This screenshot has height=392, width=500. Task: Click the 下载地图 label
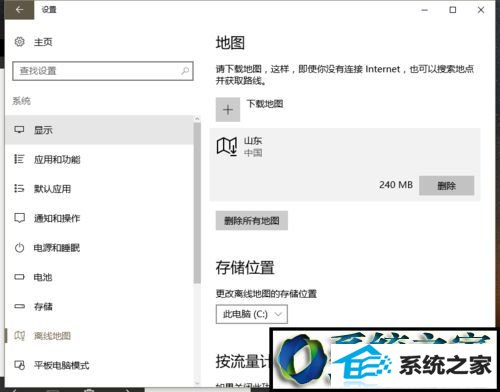point(265,104)
